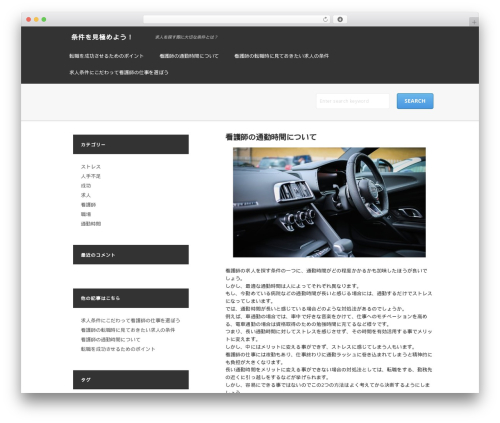The image size is (500, 423).
Task: Select the 求人 category link
Action: (x=86, y=195)
